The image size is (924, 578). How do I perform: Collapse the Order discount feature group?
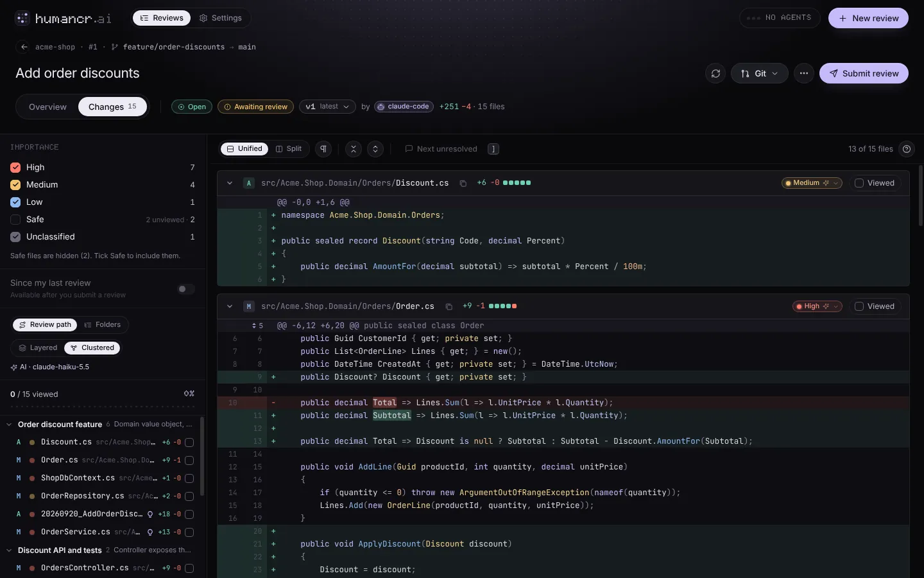[x=10, y=425]
